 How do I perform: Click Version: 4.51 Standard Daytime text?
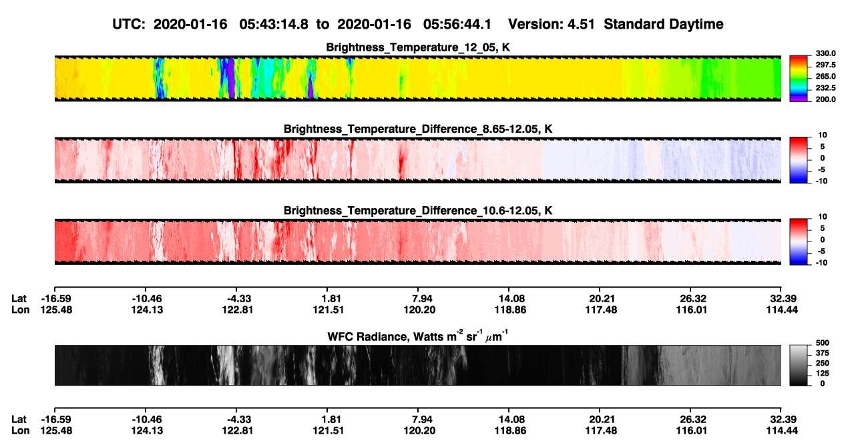[616, 24]
